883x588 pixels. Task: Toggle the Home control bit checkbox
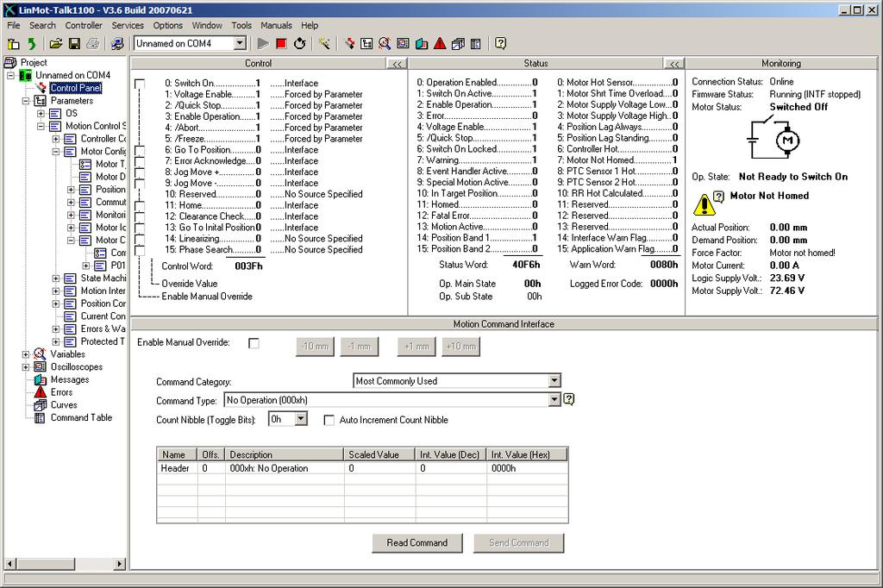pos(140,206)
